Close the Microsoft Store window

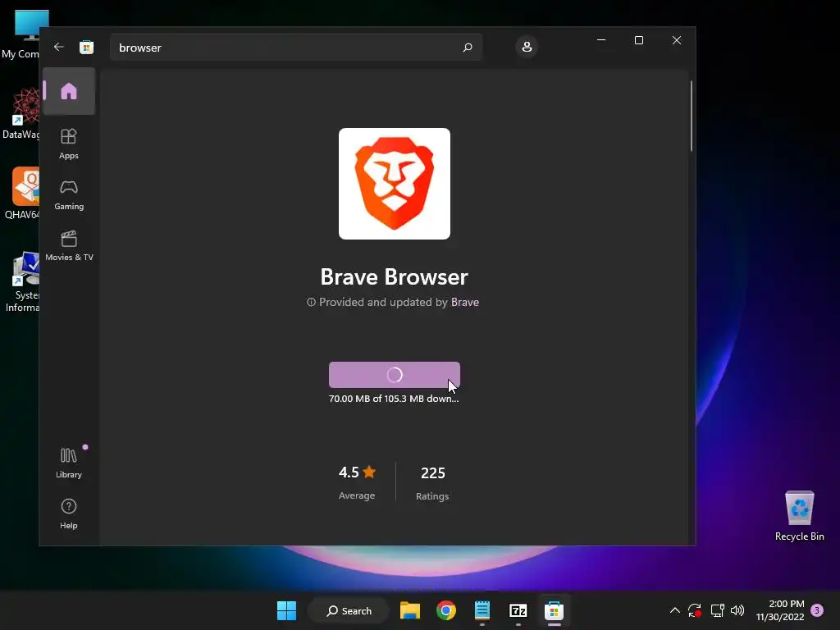[x=677, y=40]
